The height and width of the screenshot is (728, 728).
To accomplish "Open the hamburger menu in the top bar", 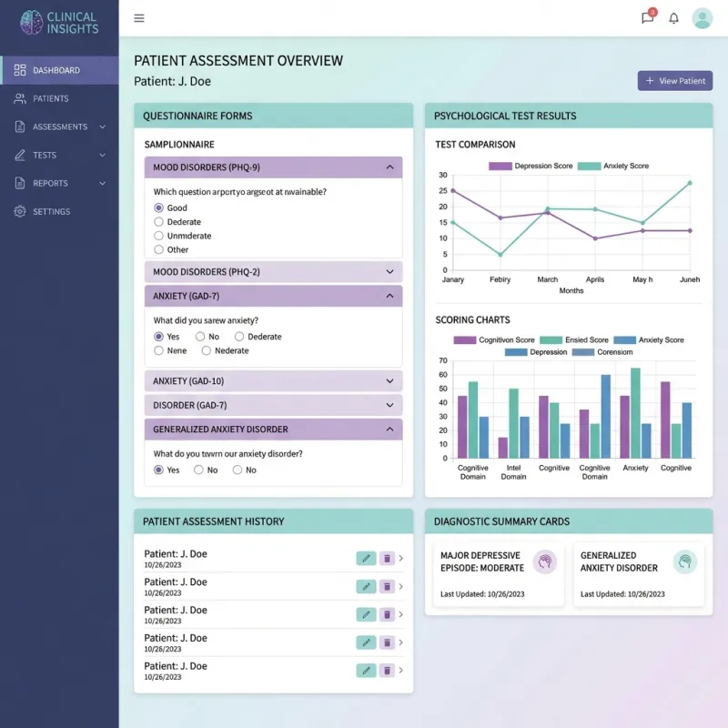I will pos(139,18).
